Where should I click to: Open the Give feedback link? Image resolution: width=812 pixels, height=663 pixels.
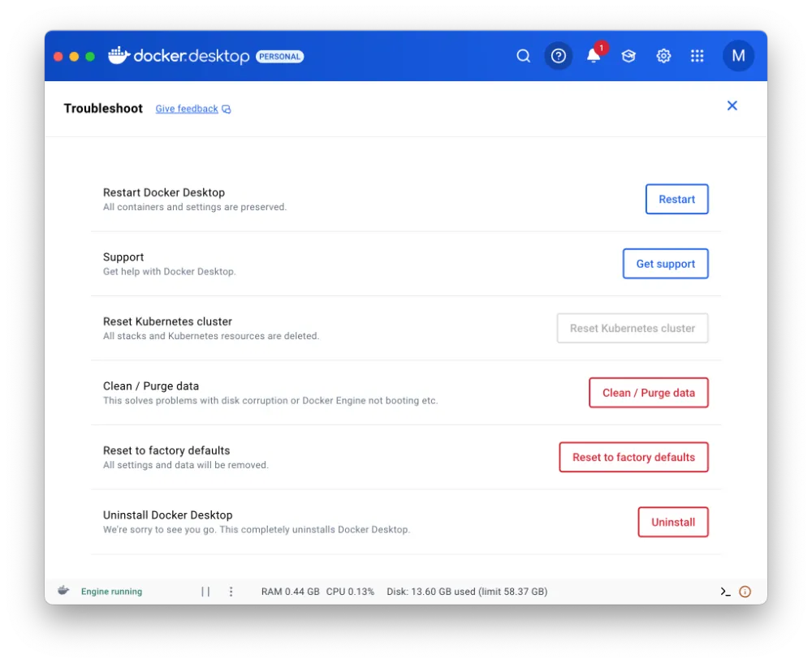coord(187,109)
